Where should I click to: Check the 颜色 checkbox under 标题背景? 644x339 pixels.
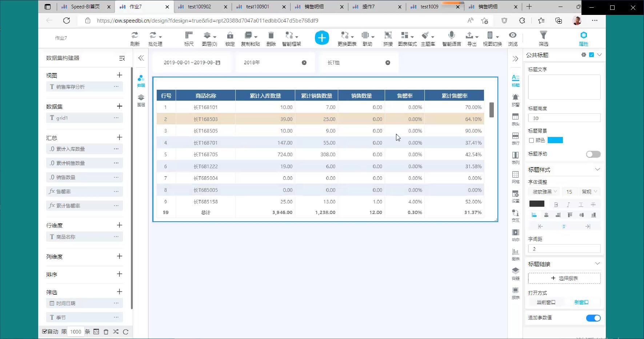point(531,141)
